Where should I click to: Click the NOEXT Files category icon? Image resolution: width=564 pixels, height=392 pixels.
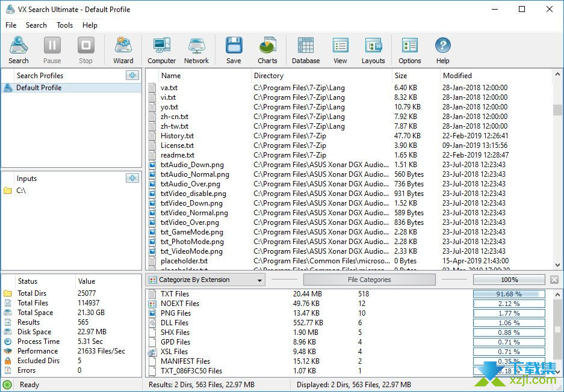[152, 304]
